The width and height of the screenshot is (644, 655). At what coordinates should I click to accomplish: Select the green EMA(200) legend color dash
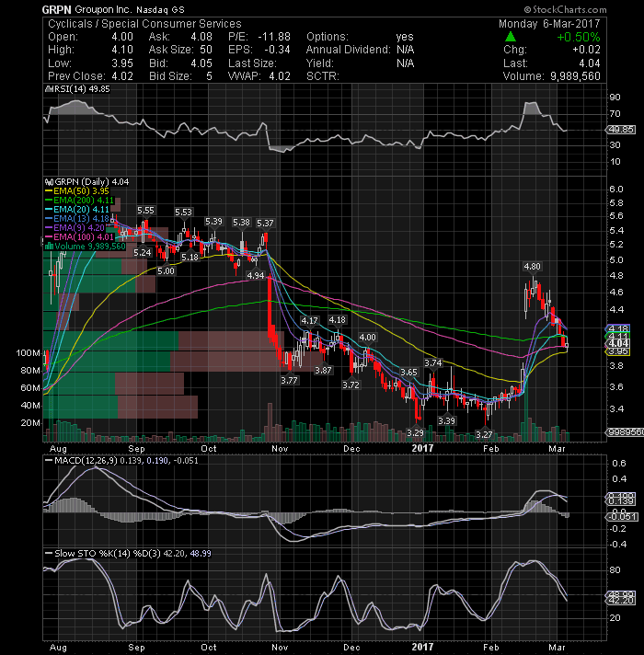pos(49,201)
